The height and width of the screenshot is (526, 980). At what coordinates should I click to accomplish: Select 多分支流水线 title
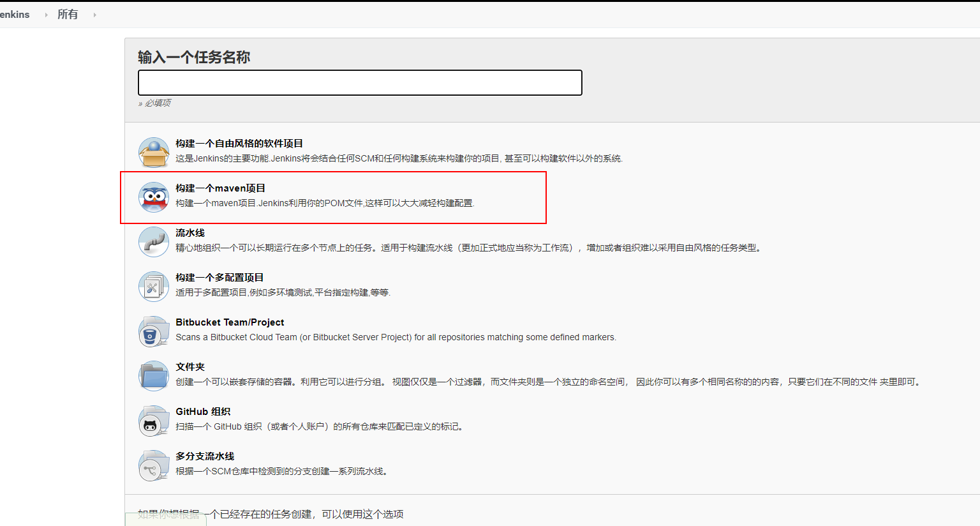coord(205,456)
